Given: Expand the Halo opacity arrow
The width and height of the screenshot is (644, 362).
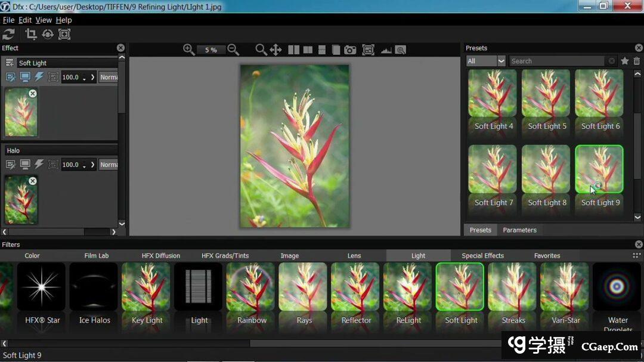Looking at the screenshot, I should (x=92, y=165).
